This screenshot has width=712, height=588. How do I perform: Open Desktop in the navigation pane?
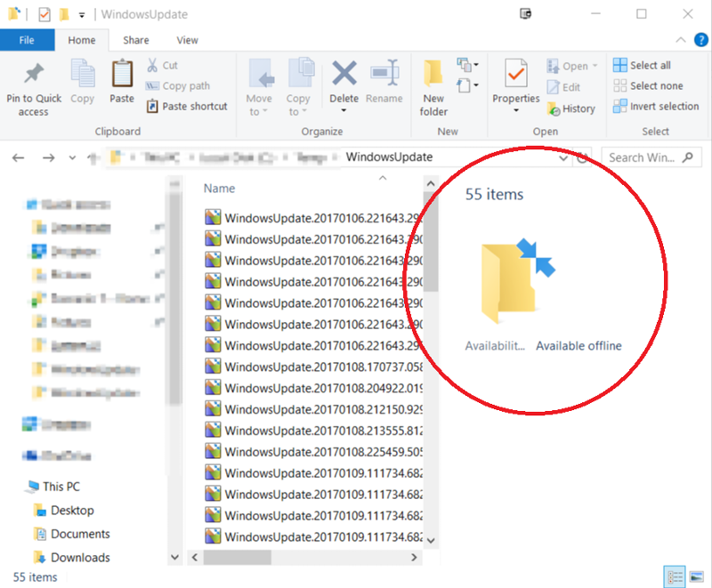pos(63,510)
